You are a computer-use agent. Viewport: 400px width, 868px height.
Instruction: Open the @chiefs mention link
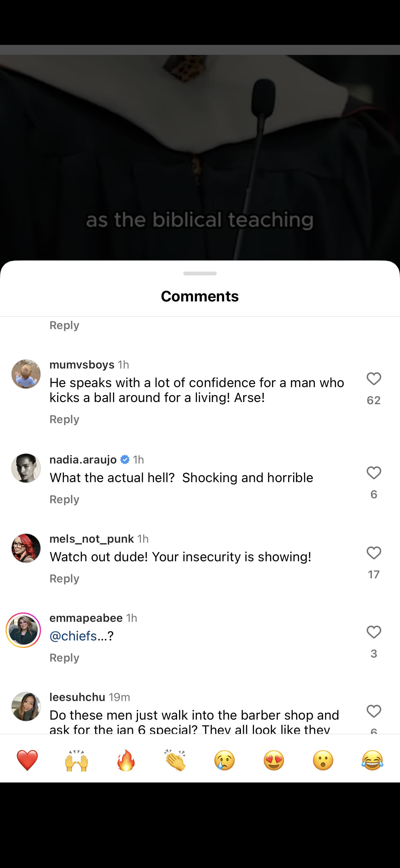tap(73, 636)
